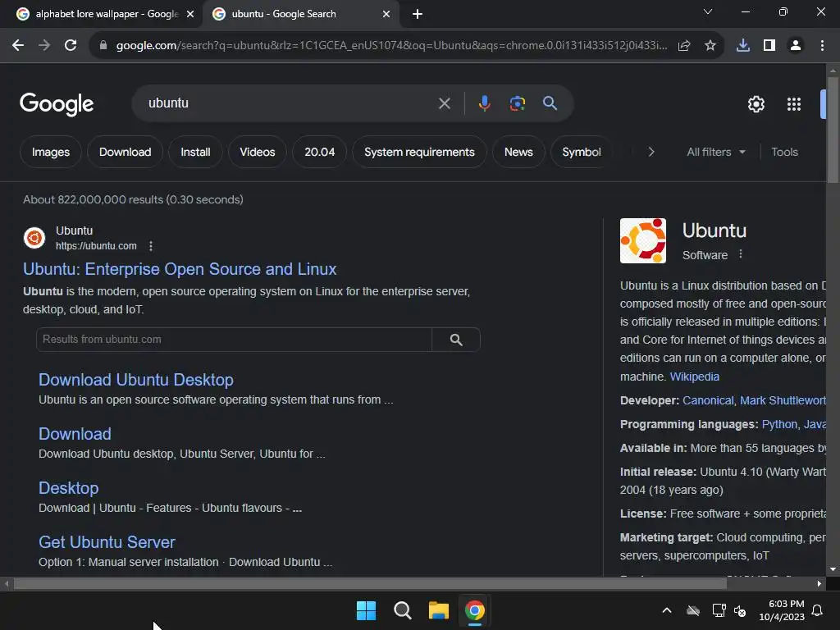Share this page from the address bar
Image resolution: width=840 pixels, height=630 pixels.
point(684,46)
